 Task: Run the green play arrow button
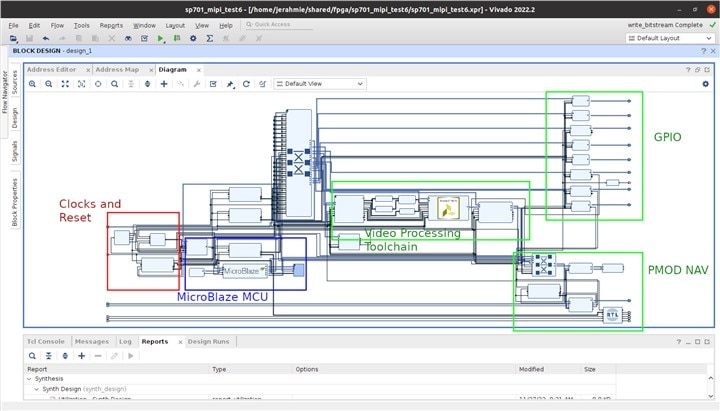coord(160,39)
